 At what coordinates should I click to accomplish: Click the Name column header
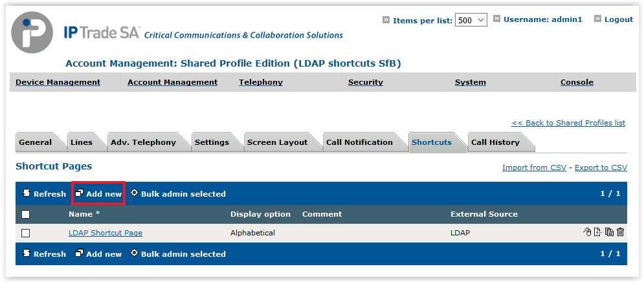(84, 214)
